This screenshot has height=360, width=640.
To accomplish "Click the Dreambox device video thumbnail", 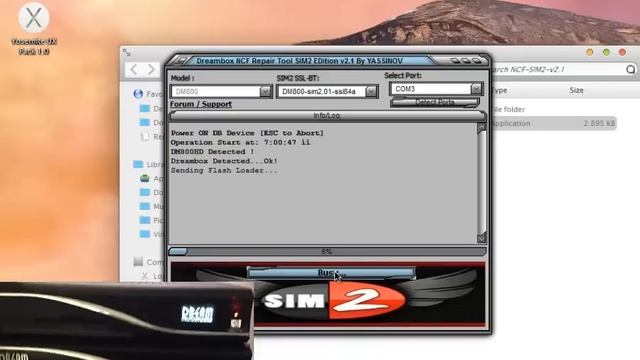I will [x=127, y=321].
